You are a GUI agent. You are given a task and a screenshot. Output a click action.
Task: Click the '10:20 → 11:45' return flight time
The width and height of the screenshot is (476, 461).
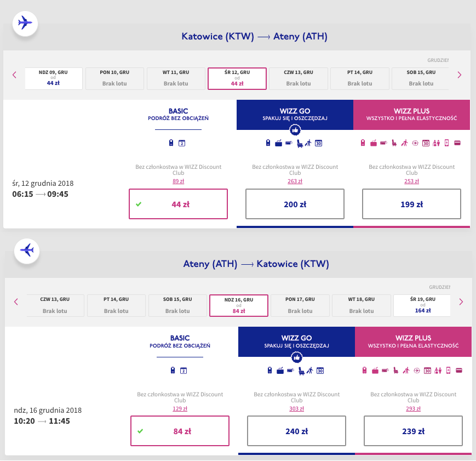coord(42,421)
